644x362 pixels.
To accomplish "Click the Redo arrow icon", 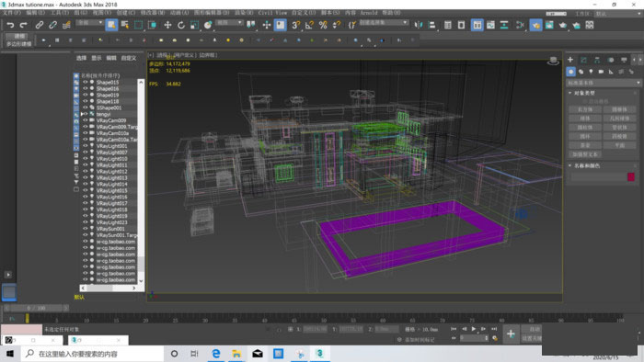I will pyautogui.click(x=23, y=25).
